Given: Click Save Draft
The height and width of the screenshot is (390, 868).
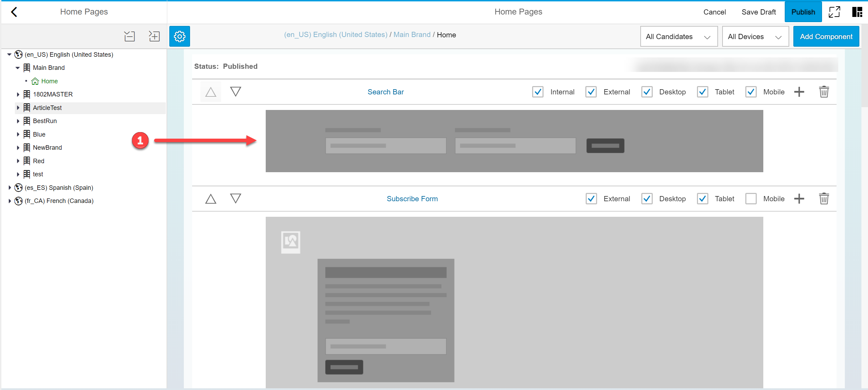Looking at the screenshot, I should pyautogui.click(x=759, y=12).
